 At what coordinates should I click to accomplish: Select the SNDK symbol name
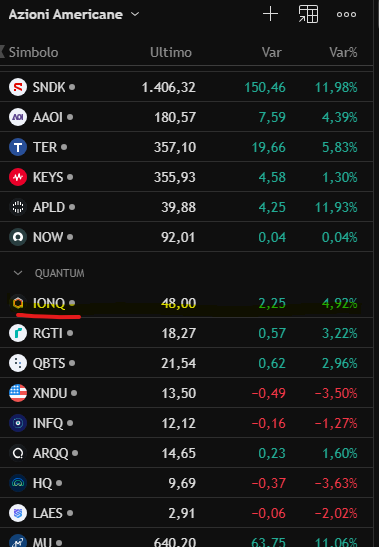point(49,87)
